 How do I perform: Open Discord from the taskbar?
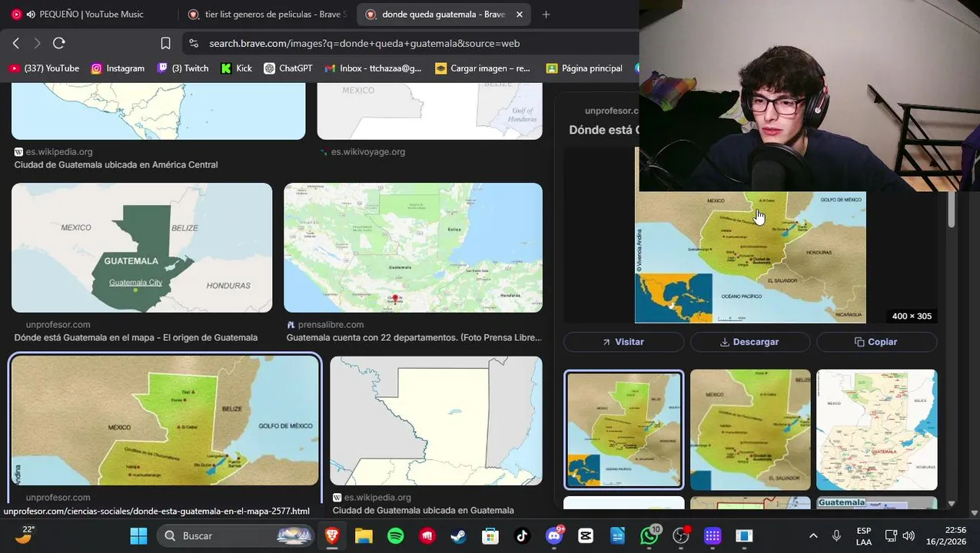tap(554, 535)
